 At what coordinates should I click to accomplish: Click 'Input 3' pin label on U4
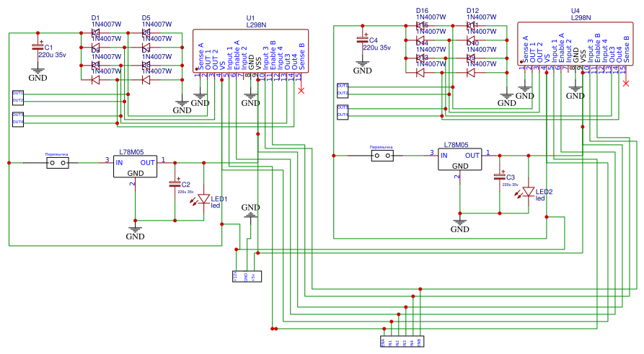(590, 51)
